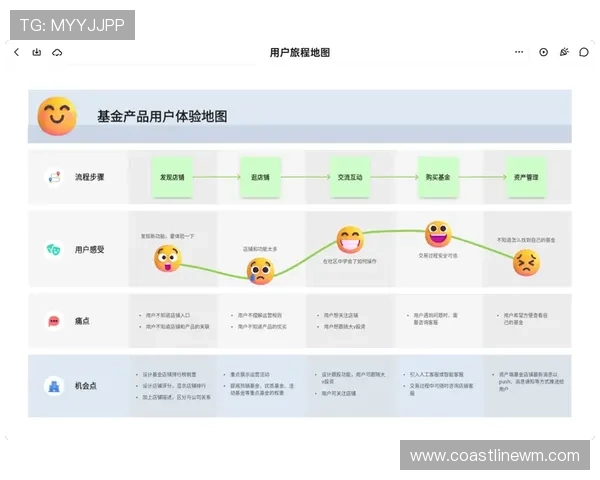This screenshot has height=480, width=600.
Task: Click the red chat bubble icon beside 痛点
Action: [54, 321]
